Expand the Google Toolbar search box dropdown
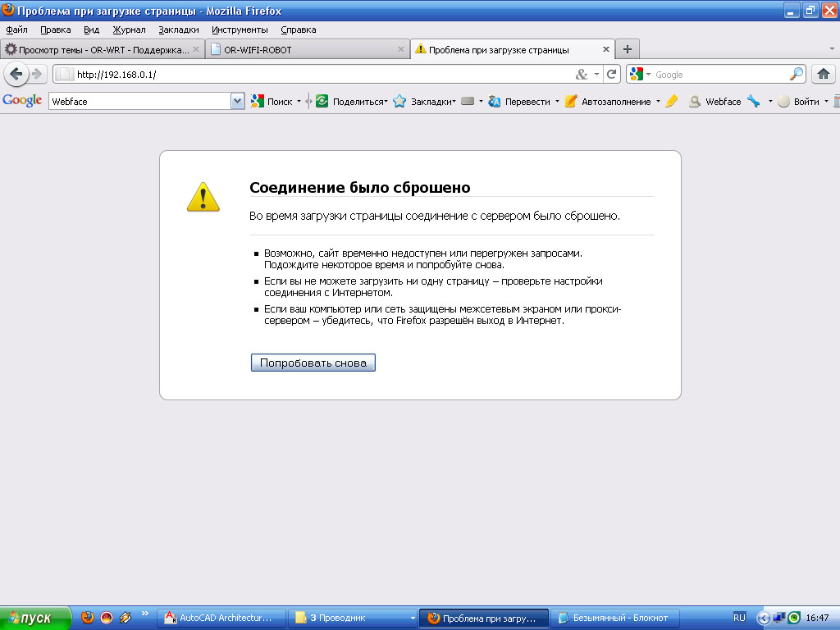 point(238,102)
